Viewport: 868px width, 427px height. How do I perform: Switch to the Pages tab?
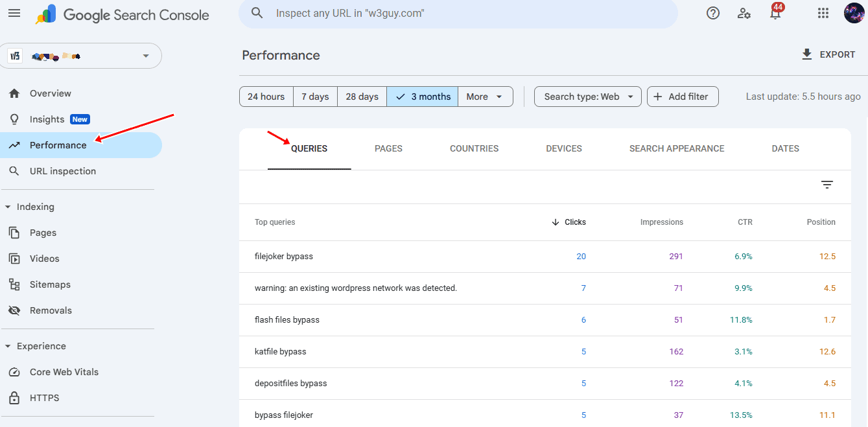(388, 148)
